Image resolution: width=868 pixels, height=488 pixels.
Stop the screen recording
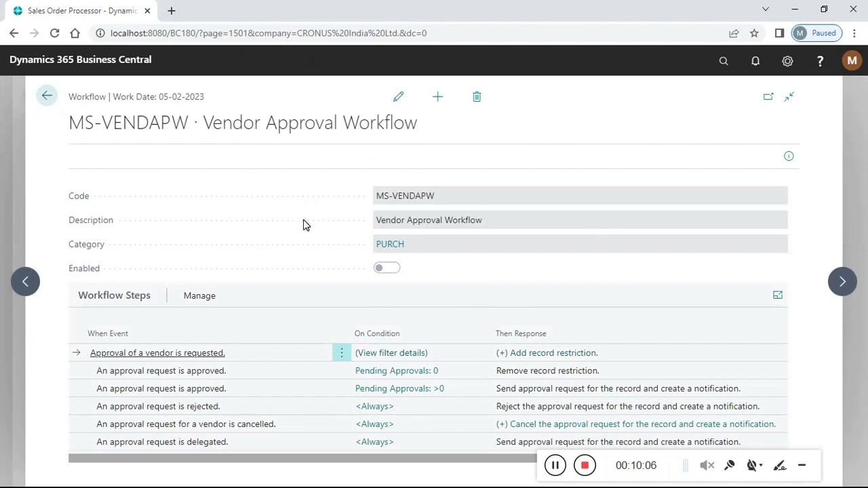[585, 465]
